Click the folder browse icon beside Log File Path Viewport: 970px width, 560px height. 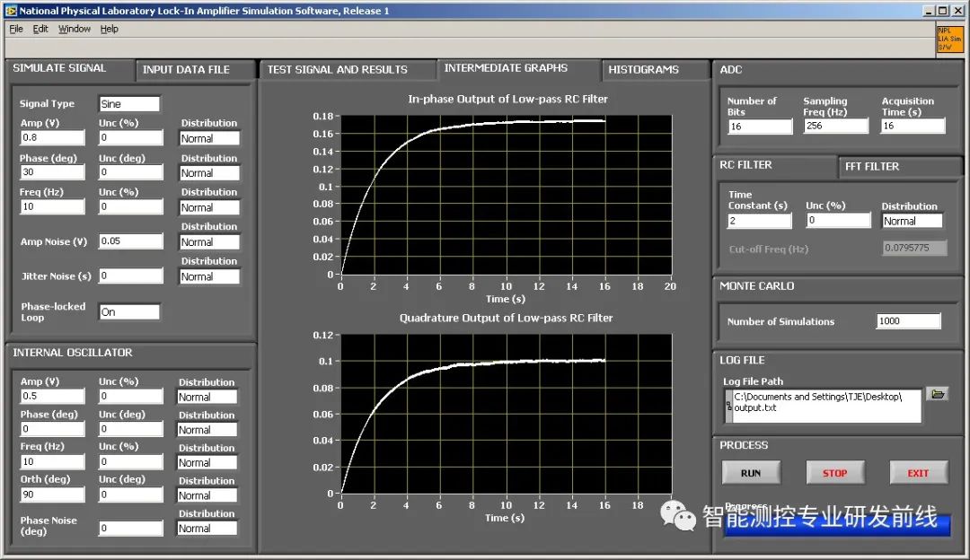tap(938, 394)
